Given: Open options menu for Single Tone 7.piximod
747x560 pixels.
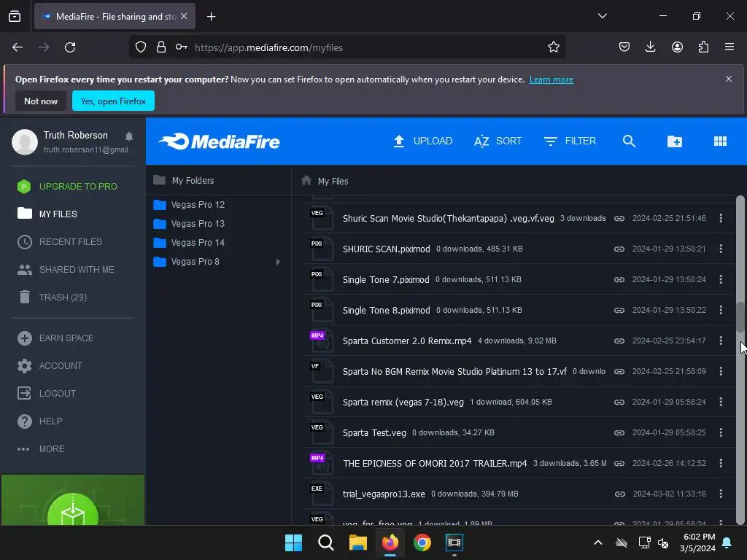Looking at the screenshot, I should point(720,279).
